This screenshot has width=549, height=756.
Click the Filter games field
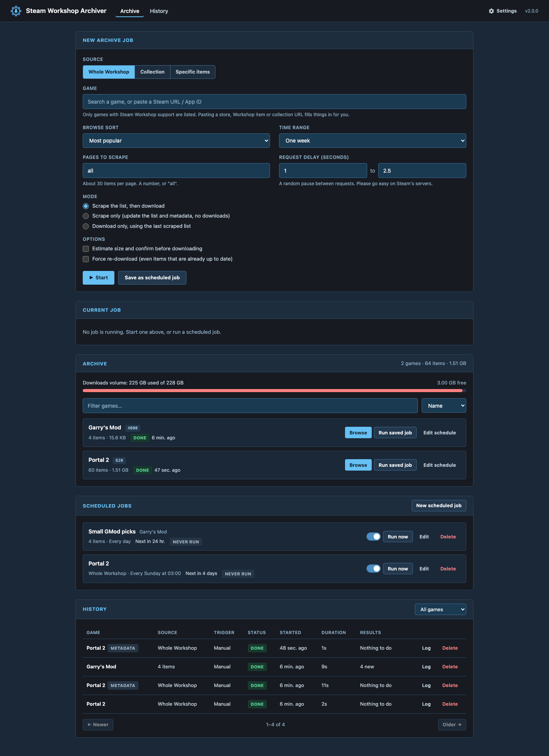click(250, 406)
